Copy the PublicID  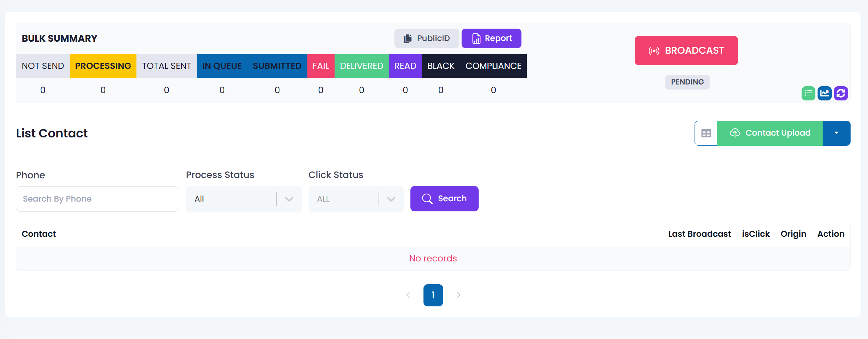click(x=427, y=38)
